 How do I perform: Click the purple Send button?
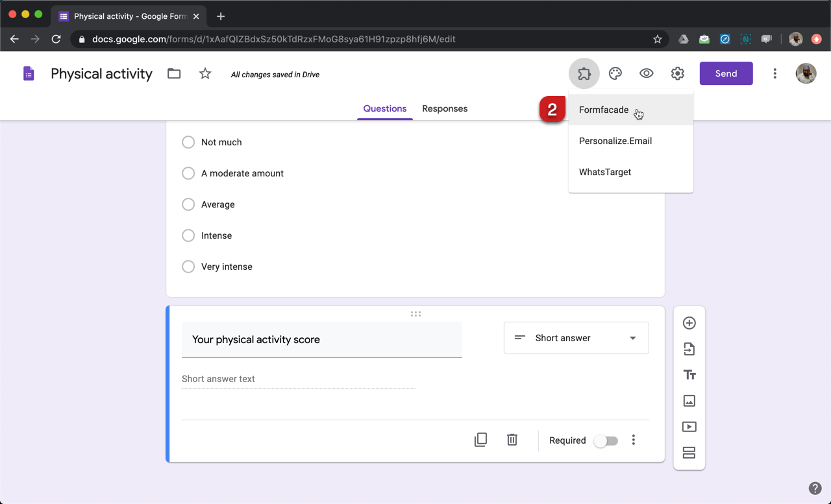pyautogui.click(x=726, y=73)
